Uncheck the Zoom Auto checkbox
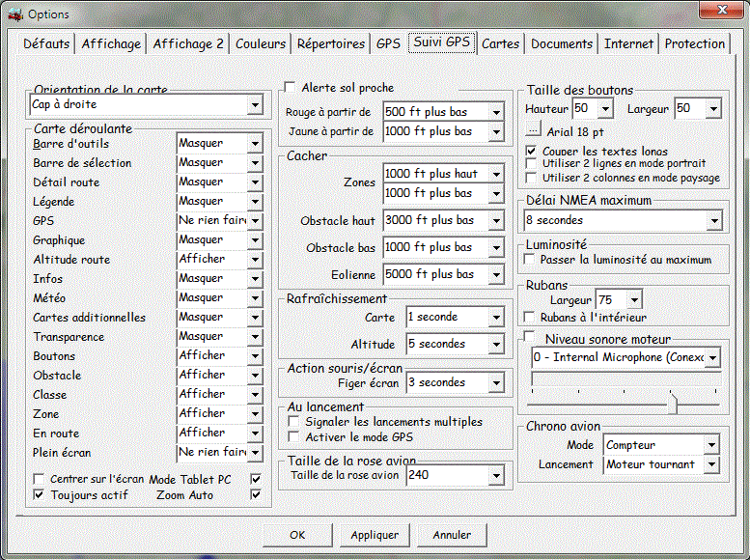This screenshot has height=560, width=750. point(256,494)
